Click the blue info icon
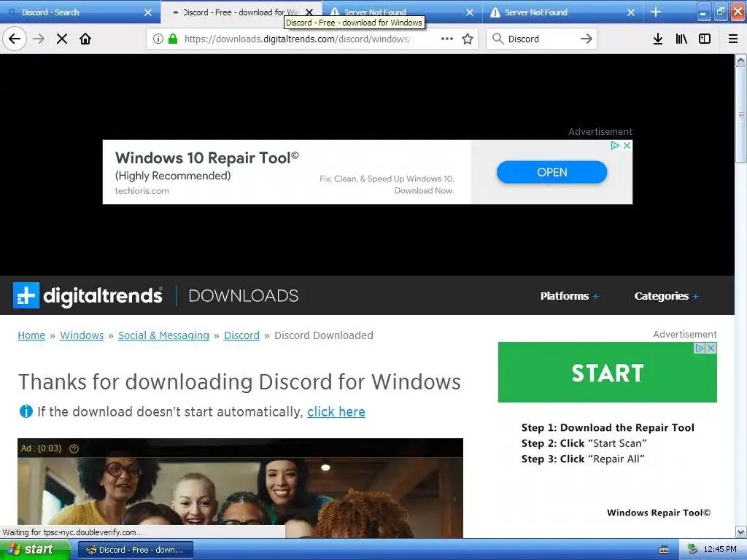The width and height of the screenshot is (747, 560). (x=26, y=411)
